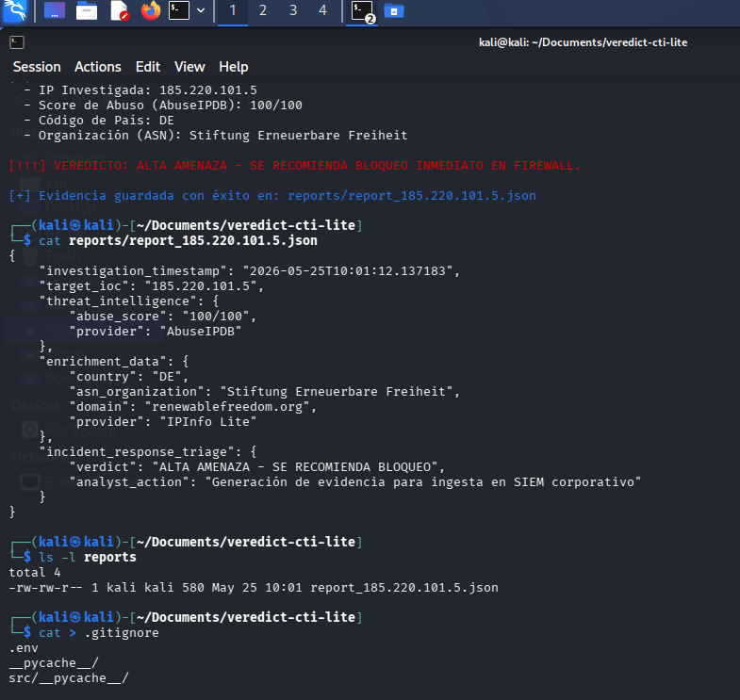Click the "enrichment_data" JSON key line

point(114,362)
